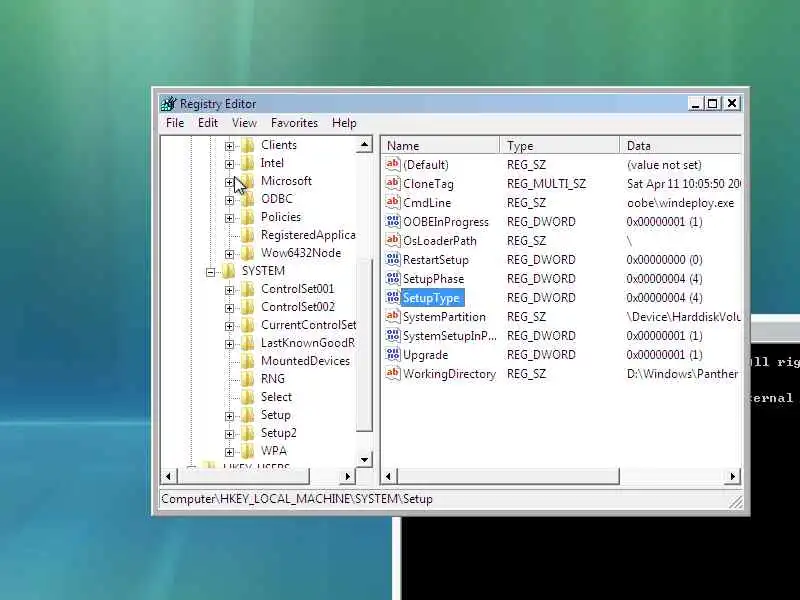
Task: Click the SystemPartition string value icon
Action: [x=392, y=316]
